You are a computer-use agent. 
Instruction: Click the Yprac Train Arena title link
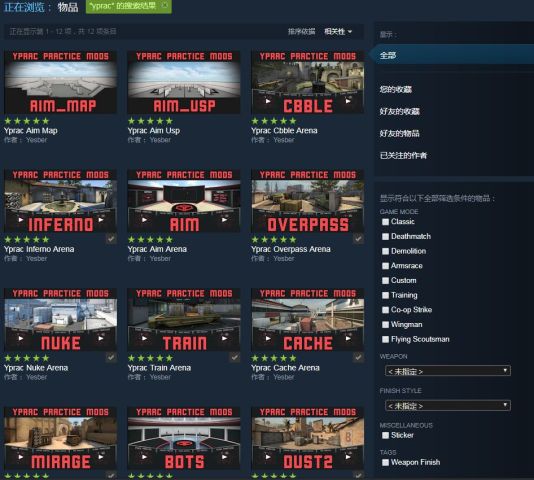(159, 368)
